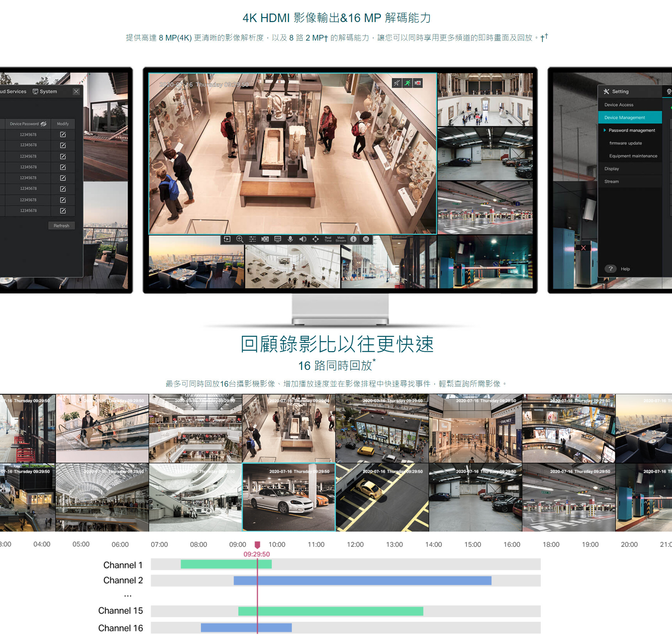Click the muted audio status icon on museum feed

(x=397, y=83)
